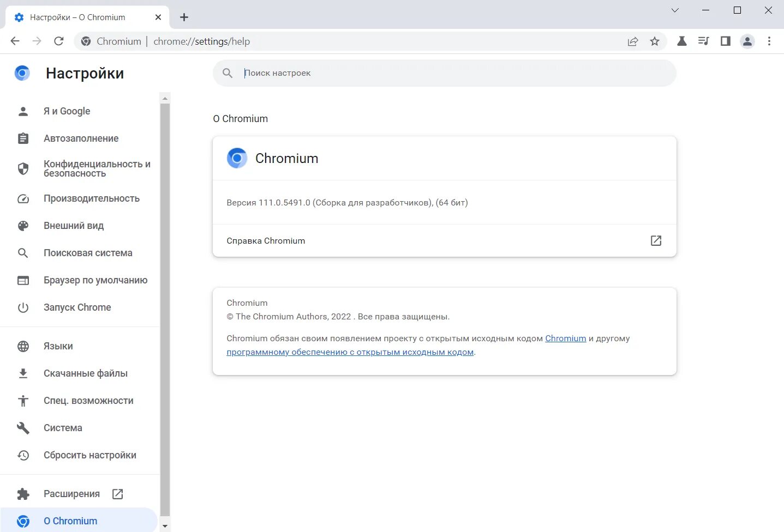Open Запуск Chrome settings section
This screenshot has width=784, height=532.
pos(79,307)
